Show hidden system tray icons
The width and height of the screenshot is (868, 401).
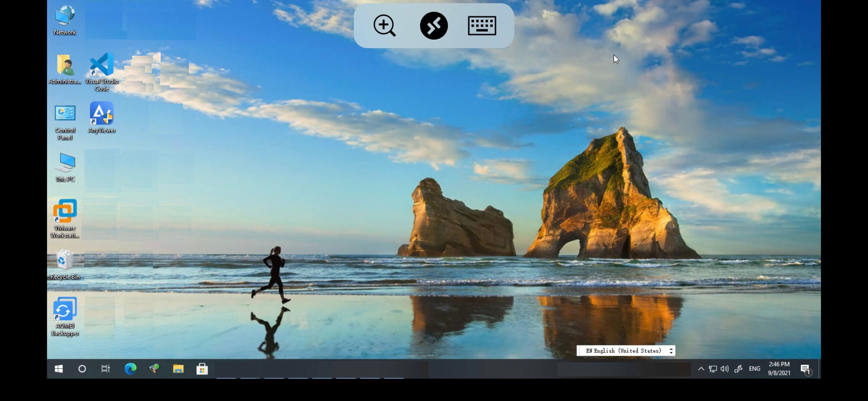tap(701, 369)
